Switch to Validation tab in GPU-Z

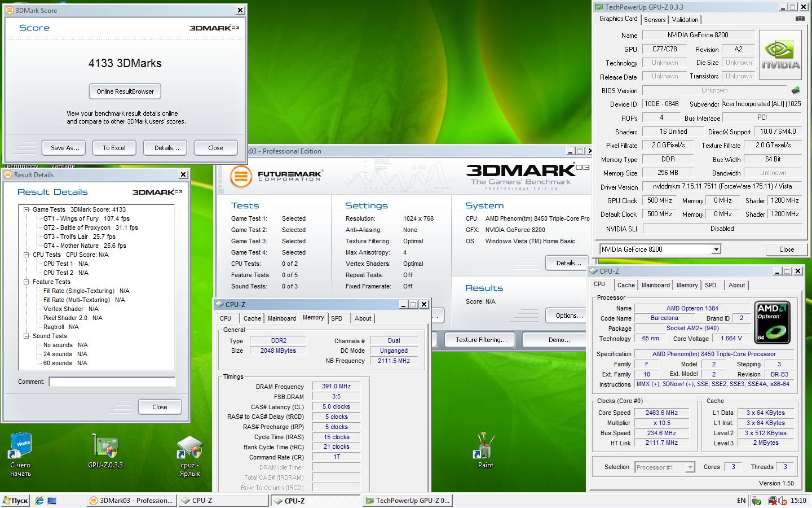pos(685,20)
